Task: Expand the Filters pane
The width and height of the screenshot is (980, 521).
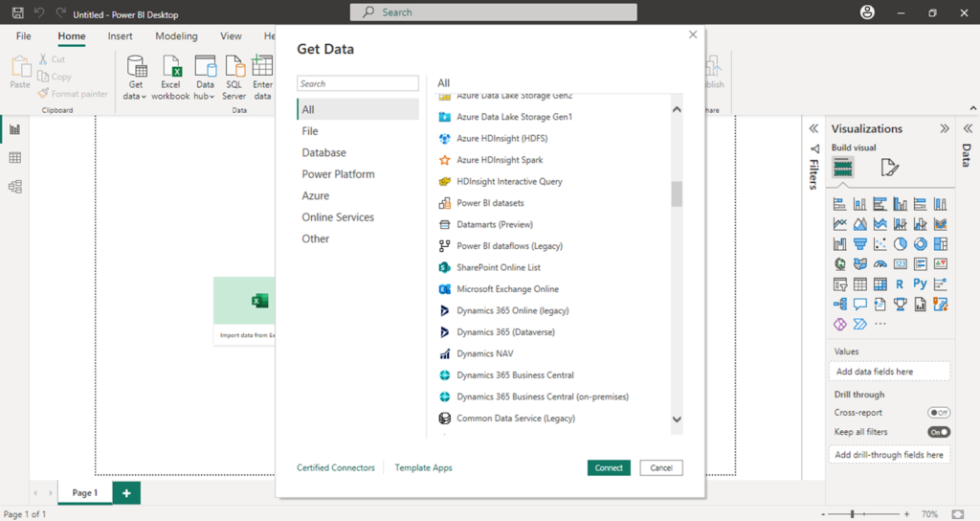Action: pyautogui.click(x=813, y=129)
